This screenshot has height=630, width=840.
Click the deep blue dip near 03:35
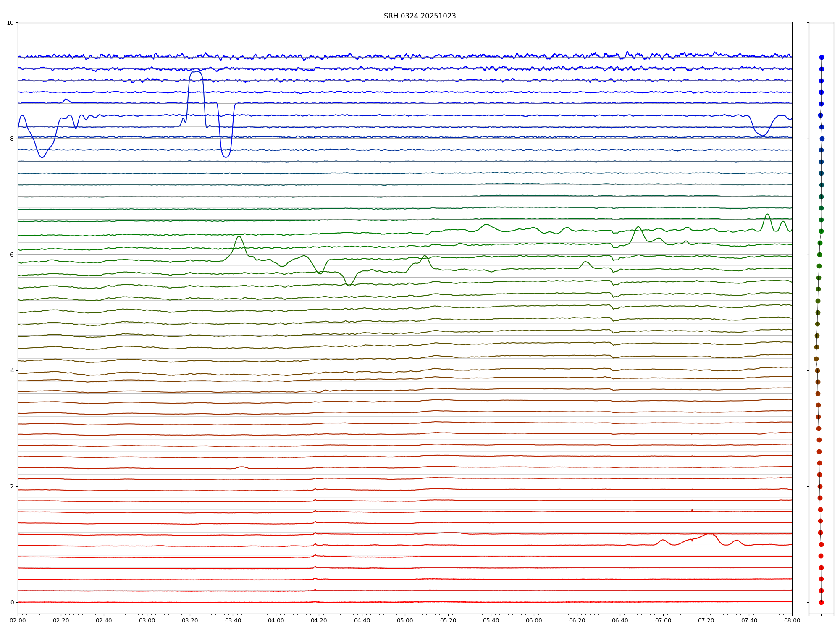click(226, 156)
